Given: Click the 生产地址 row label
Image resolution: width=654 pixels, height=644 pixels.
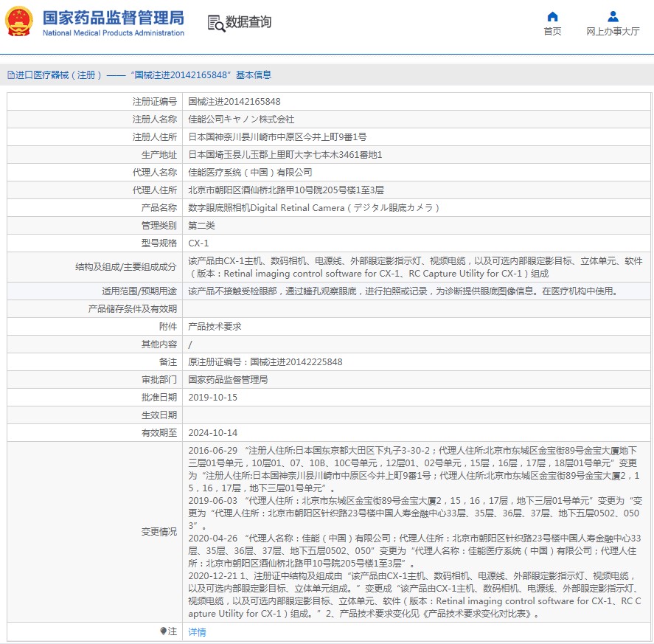Looking at the screenshot, I should [159, 155].
